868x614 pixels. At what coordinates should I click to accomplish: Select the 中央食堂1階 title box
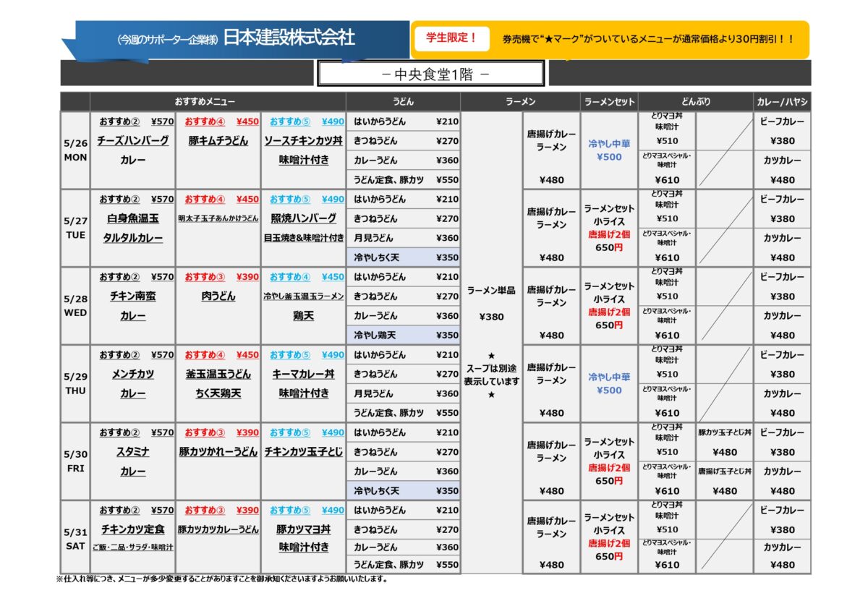tap(430, 74)
